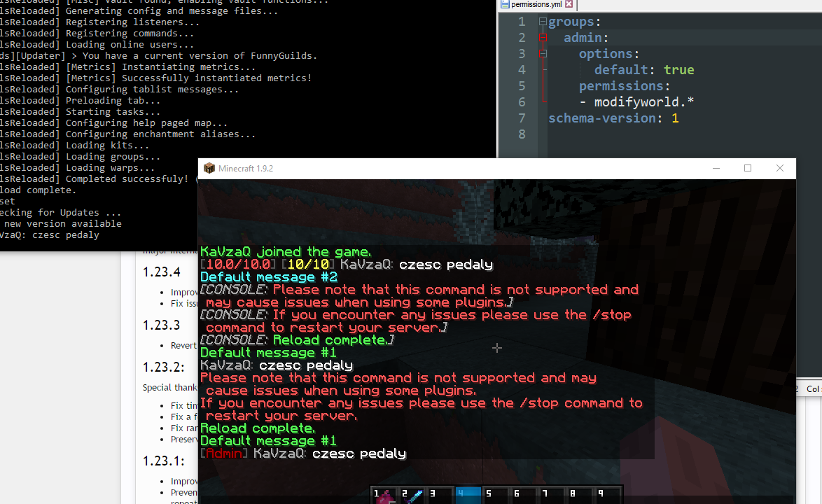This screenshot has height=504, width=822.
Task: Select hotbar slot 8
Action: pos(581,495)
